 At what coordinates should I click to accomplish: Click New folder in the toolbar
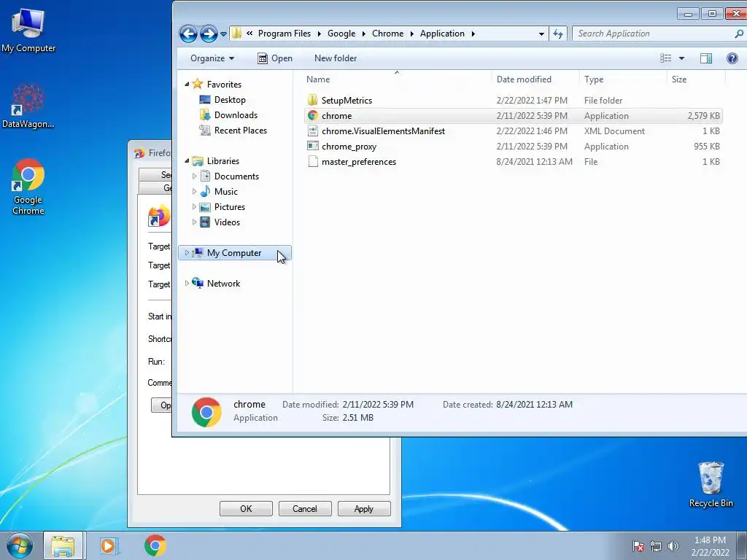pos(336,58)
